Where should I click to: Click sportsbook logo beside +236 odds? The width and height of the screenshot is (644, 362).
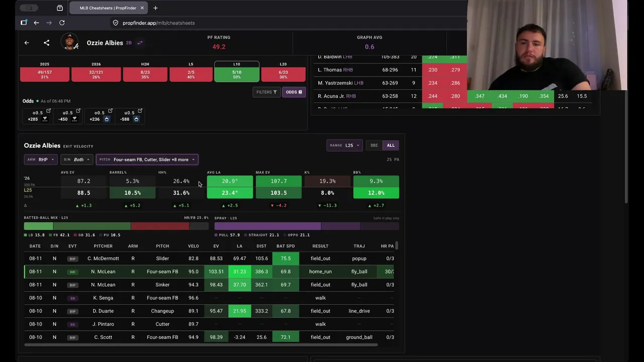[107, 119]
